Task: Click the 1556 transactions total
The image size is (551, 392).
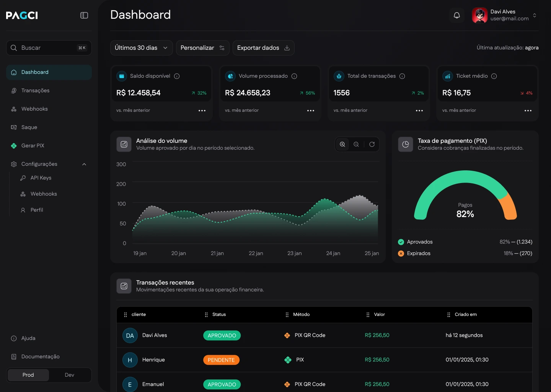Action: (x=342, y=93)
